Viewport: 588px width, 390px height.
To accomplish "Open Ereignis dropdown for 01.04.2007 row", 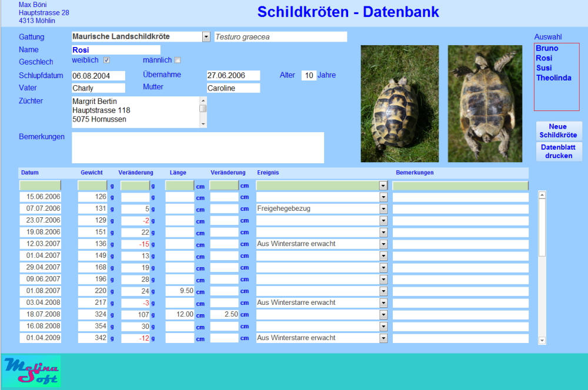I will tap(383, 256).
